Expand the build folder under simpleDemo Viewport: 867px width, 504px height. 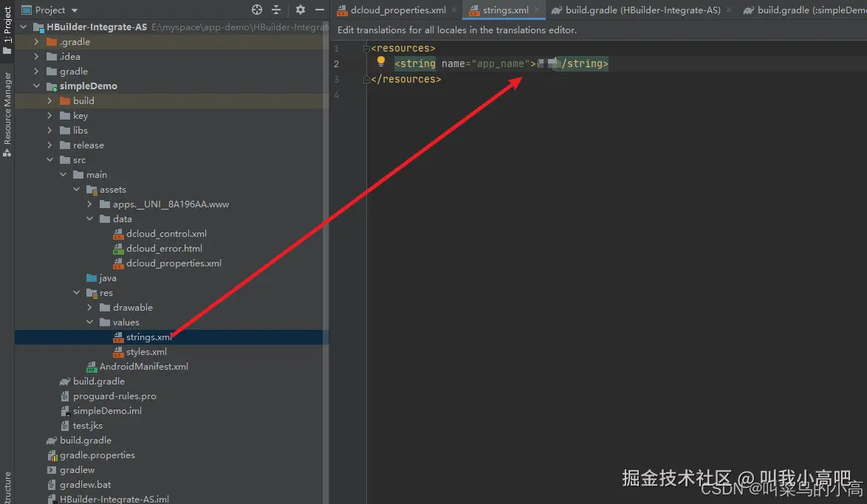(49, 100)
